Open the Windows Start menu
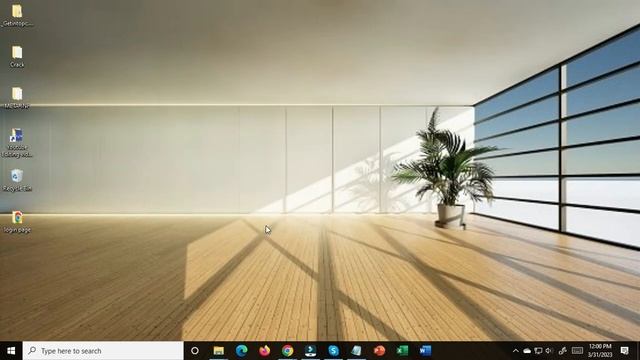Screen dimensions: 640x360 [x=11, y=351]
